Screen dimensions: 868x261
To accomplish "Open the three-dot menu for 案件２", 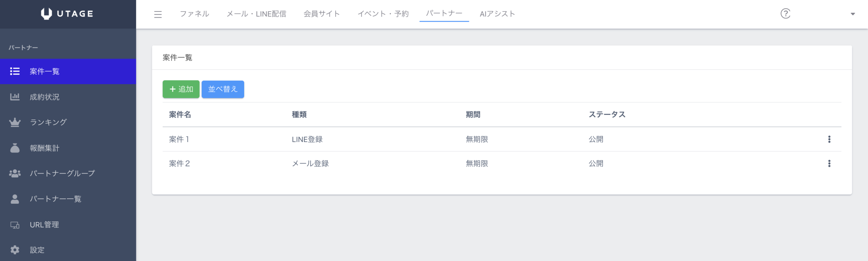I will (829, 164).
